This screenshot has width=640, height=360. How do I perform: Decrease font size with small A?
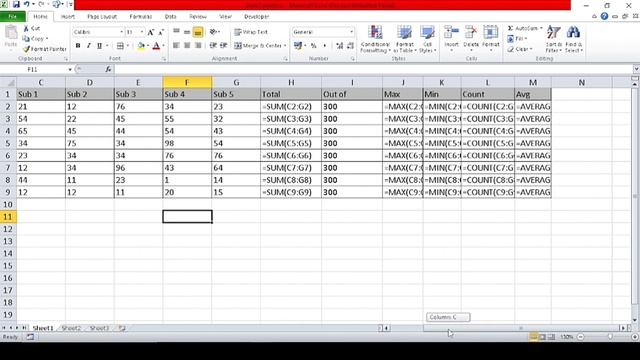coord(161,32)
